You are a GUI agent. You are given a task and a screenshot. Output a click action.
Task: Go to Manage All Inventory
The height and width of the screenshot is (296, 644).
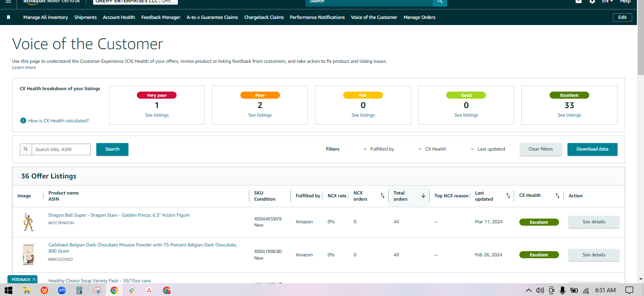pyautogui.click(x=46, y=17)
